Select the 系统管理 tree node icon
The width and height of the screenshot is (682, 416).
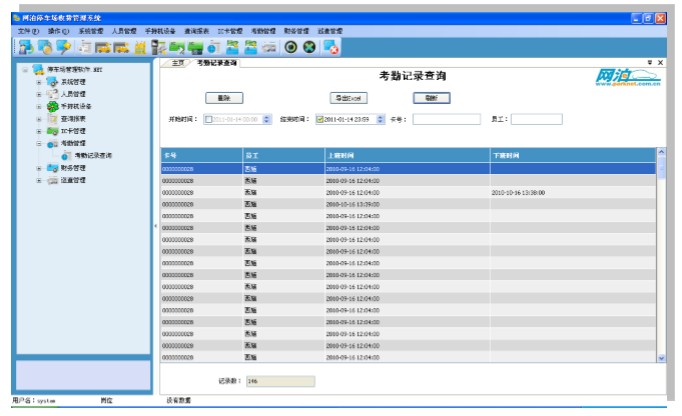click(52, 82)
